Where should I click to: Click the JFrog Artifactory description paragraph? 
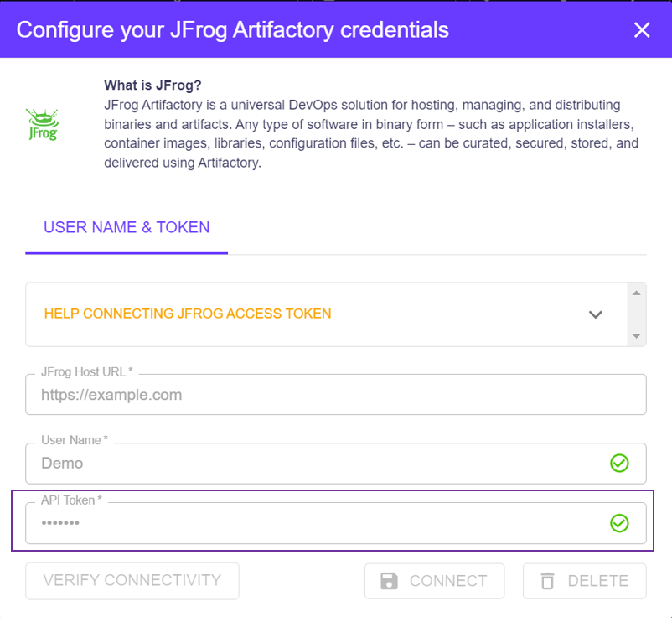pos(371,134)
